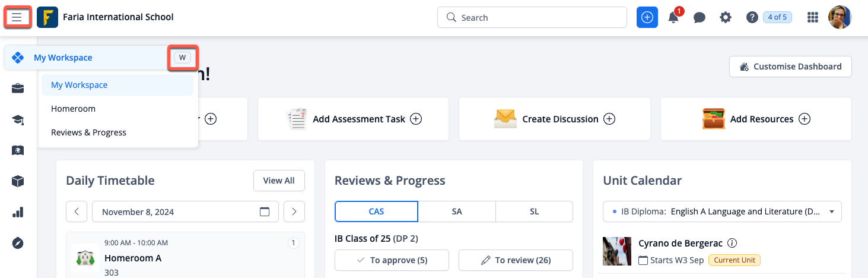Open the date picker calendar icon
The width and height of the screenshot is (868, 278).
click(265, 211)
